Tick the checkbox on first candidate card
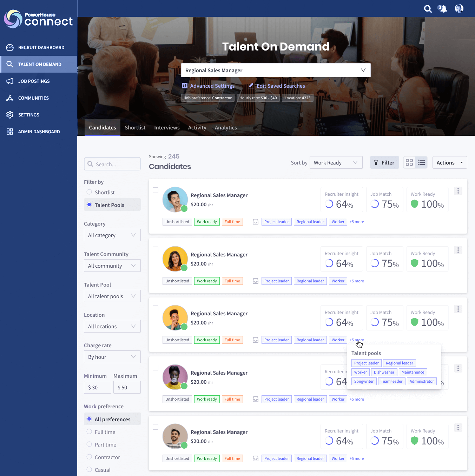 click(x=156, y=190)
